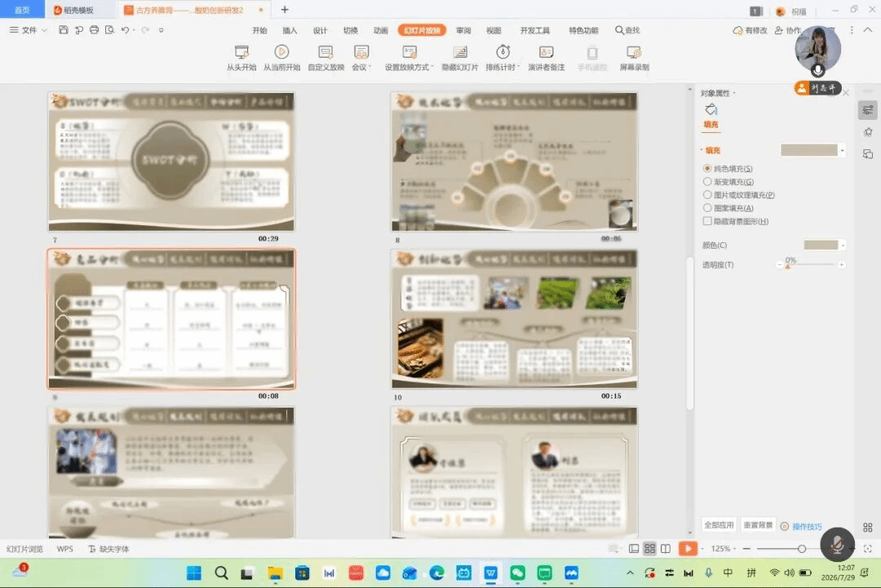
Task: Open 排练计时 rehearse timing dropdown
Action: 502,67
